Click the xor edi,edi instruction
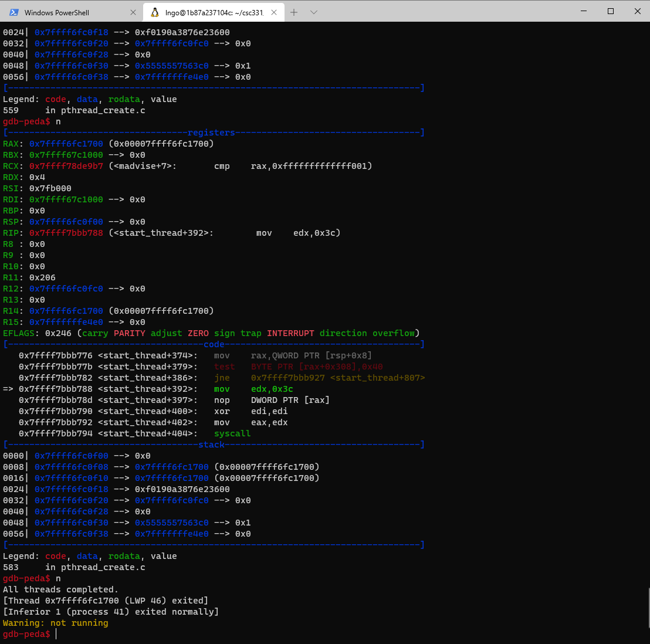Screen dimensions: 650x644 coord(251,412)
